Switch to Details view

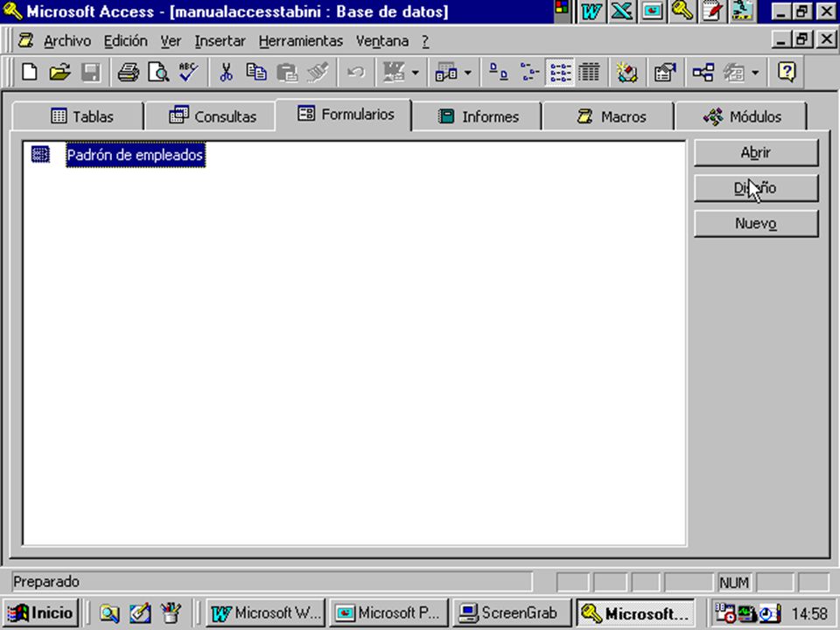click(589, 72)
